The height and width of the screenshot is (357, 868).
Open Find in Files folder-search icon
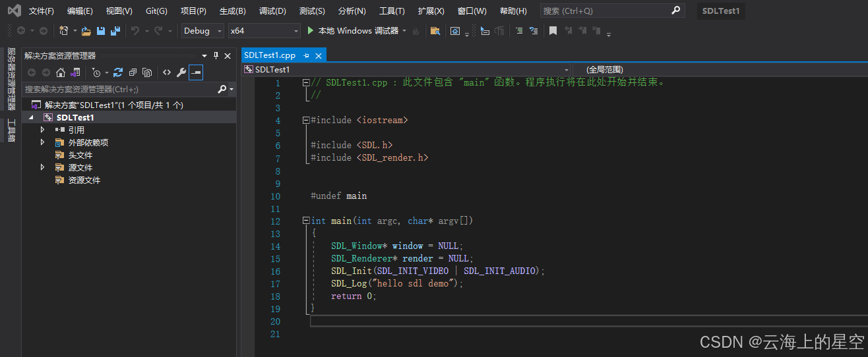435,30
